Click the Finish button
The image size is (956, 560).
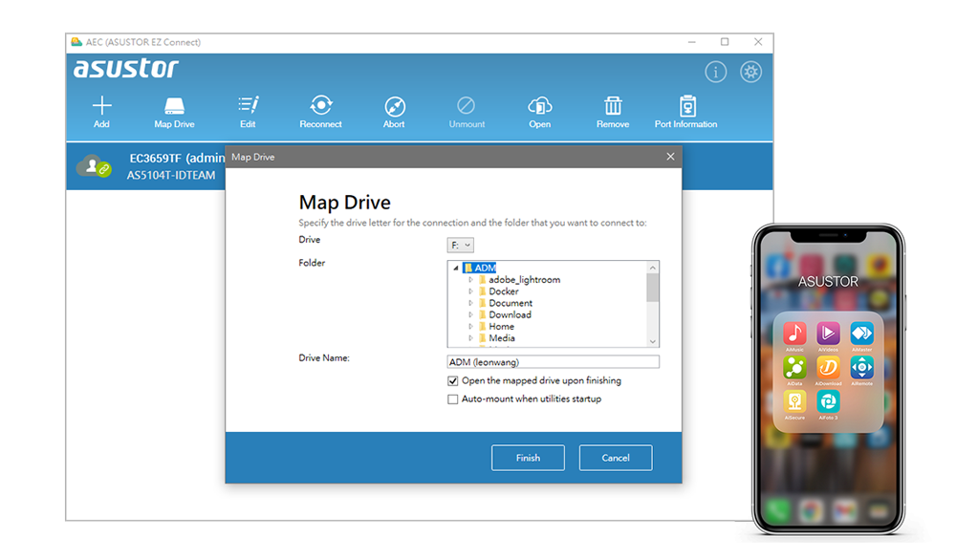click(528, 458)
